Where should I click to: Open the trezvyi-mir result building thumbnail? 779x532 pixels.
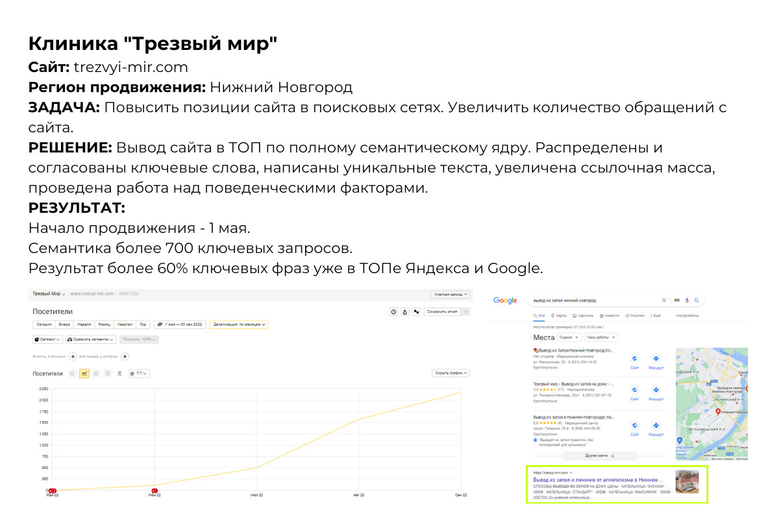687,481
